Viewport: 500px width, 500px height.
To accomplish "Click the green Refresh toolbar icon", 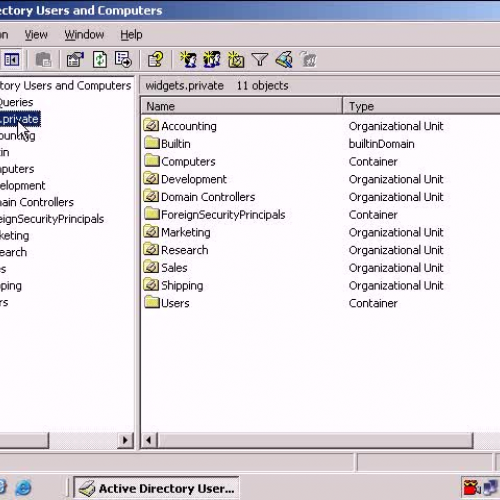I will 100,60.
